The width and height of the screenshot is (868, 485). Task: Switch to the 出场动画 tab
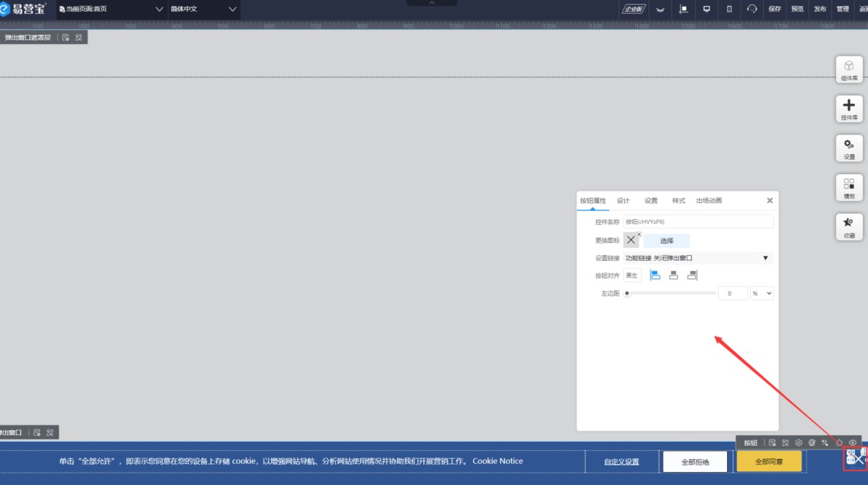pos(709,200)
